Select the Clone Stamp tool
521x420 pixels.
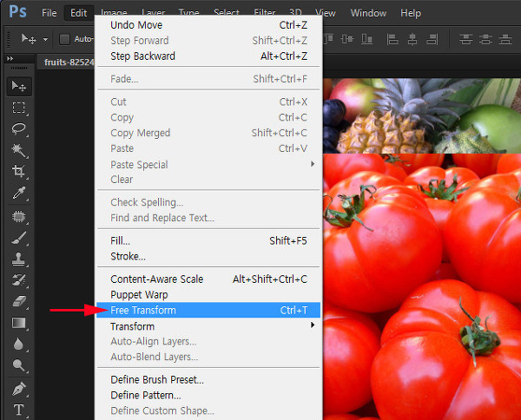tap(18, 259)
